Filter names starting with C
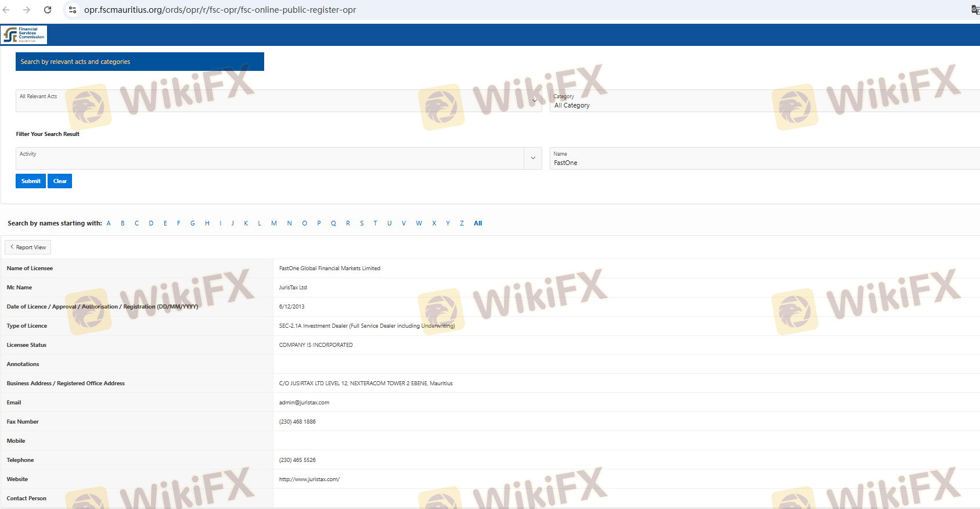Screen dimensions: 980x509 137,223
